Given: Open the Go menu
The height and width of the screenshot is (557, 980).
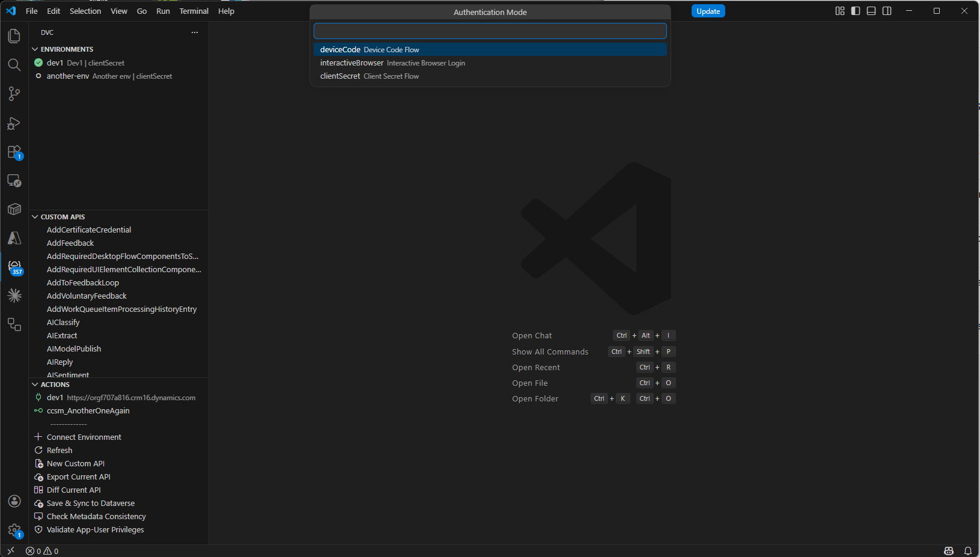Looking at the screenshot, I should (142, 11).
